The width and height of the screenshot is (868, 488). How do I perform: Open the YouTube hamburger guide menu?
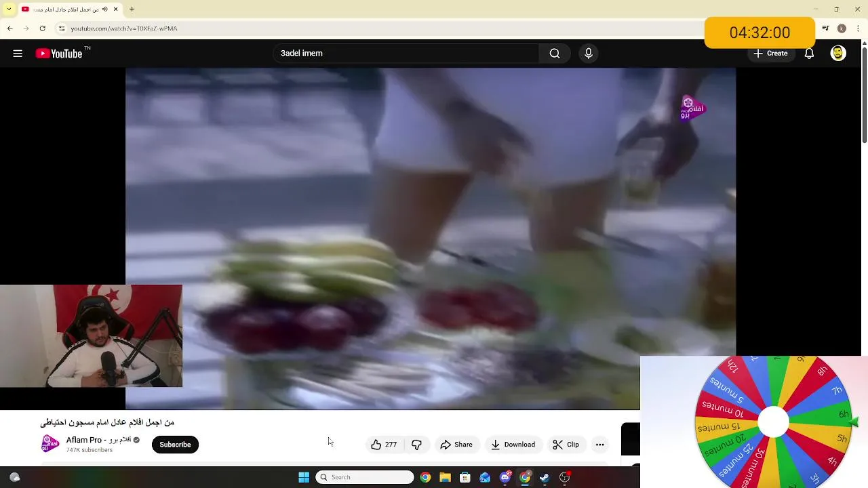(x=18, y=54)
